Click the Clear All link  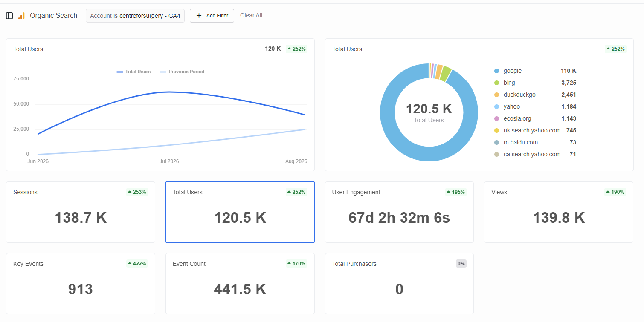tap(251, 16)
